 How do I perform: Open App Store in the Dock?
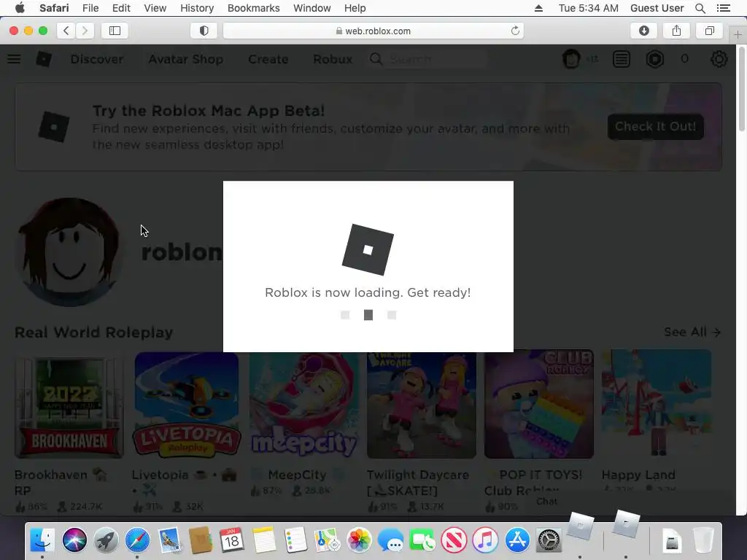pyautogui.click(x=517, y=540)
